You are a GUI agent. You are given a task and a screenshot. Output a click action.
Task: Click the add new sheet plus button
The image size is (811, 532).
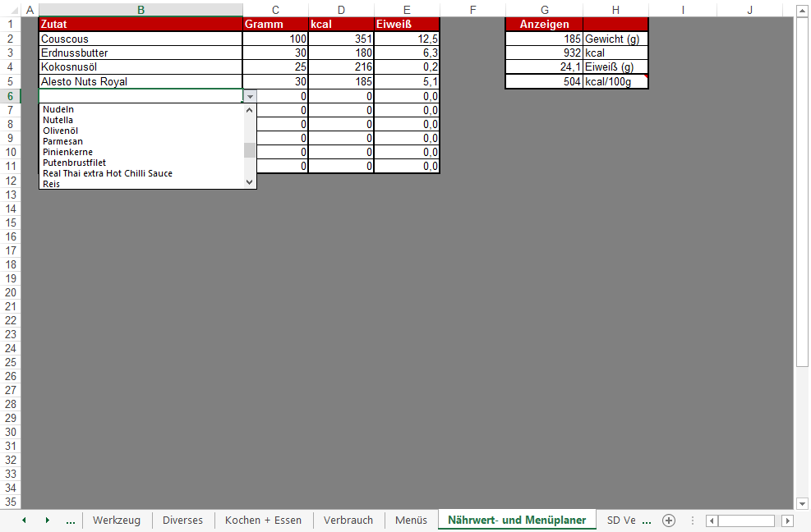tap(669, 521)
